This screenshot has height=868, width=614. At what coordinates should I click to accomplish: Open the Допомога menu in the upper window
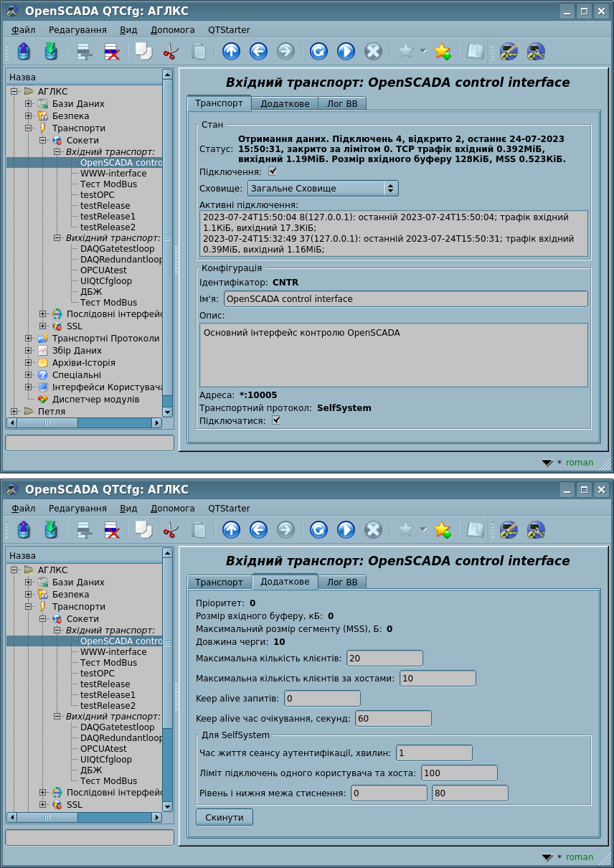pyautogui.click(x=172, y=29)
